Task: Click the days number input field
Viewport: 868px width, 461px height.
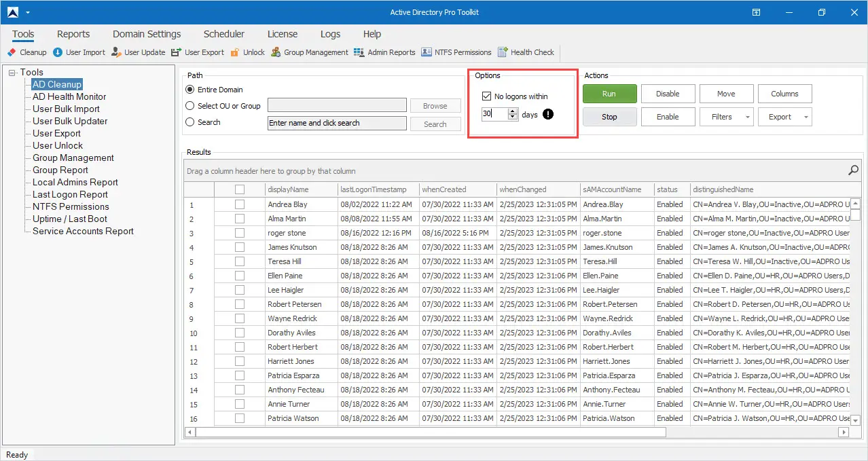Action: (494, 114)
